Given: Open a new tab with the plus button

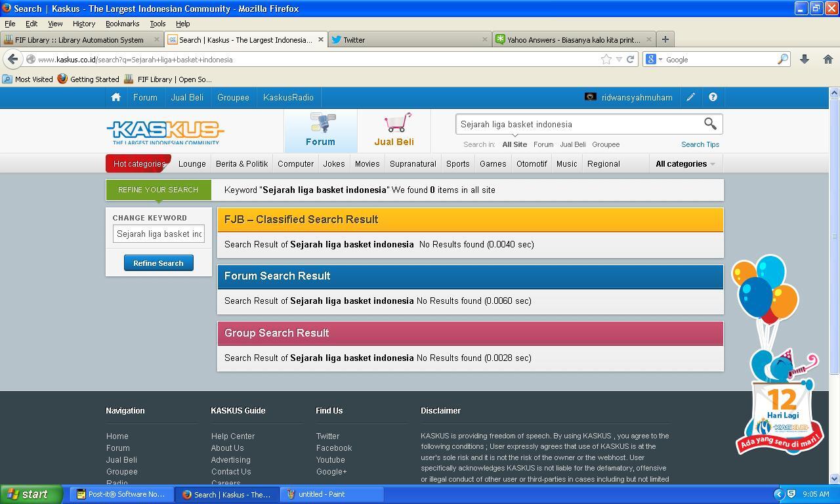Looking at the screenshot, I should pyautogui.click(x=665, y=39).
